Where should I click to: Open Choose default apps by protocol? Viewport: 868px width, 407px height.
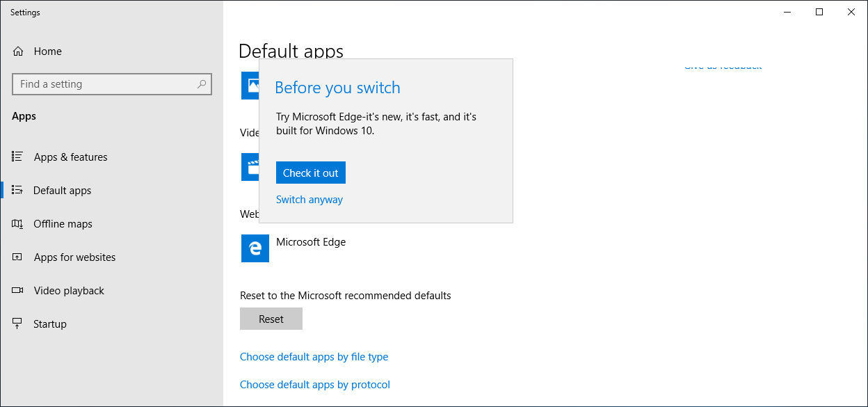click(315, 385)
